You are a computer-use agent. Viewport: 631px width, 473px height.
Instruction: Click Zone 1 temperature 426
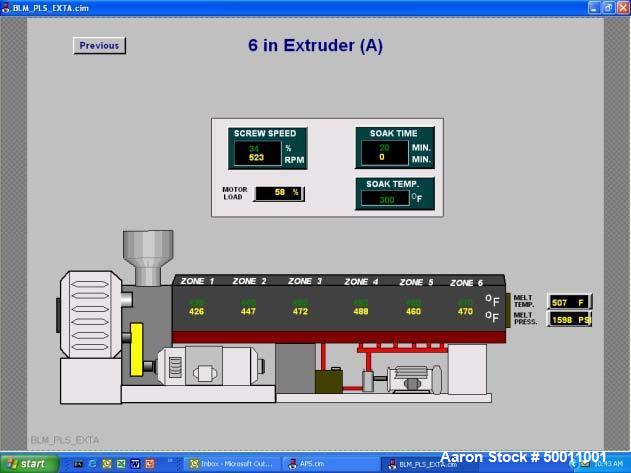coord(196,311)
